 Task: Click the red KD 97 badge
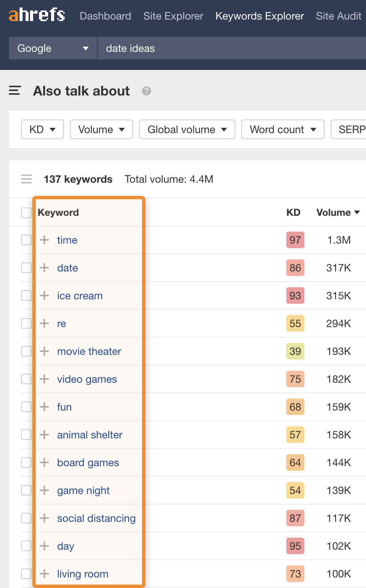pos(295,240)
